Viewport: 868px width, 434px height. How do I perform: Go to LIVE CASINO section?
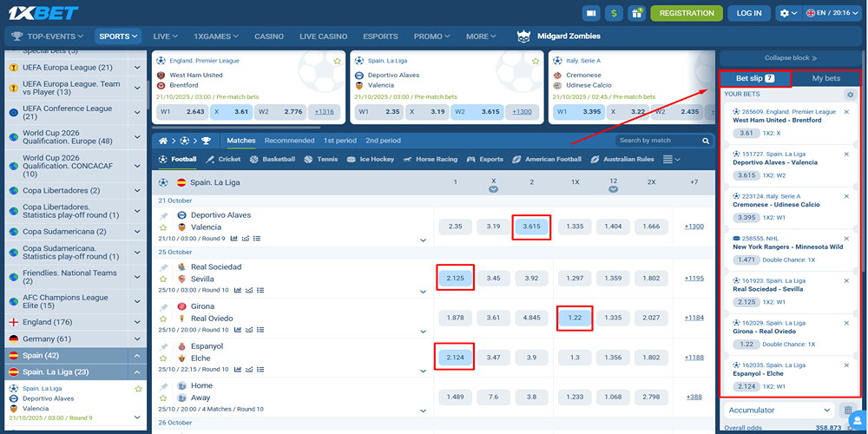tap(323, 36)
